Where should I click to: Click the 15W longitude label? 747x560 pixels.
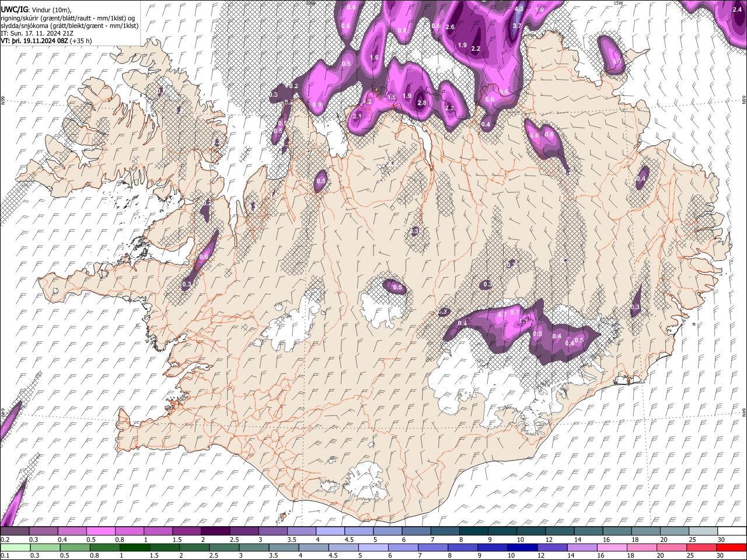tap(618, 3)
